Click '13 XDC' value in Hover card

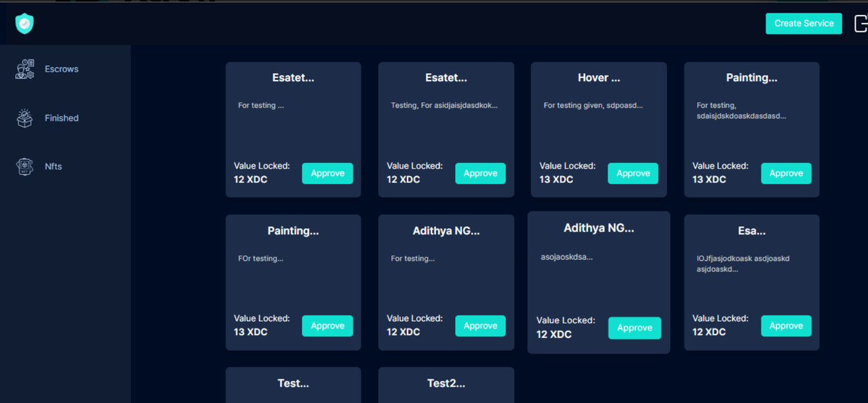(x=557, y=179)
